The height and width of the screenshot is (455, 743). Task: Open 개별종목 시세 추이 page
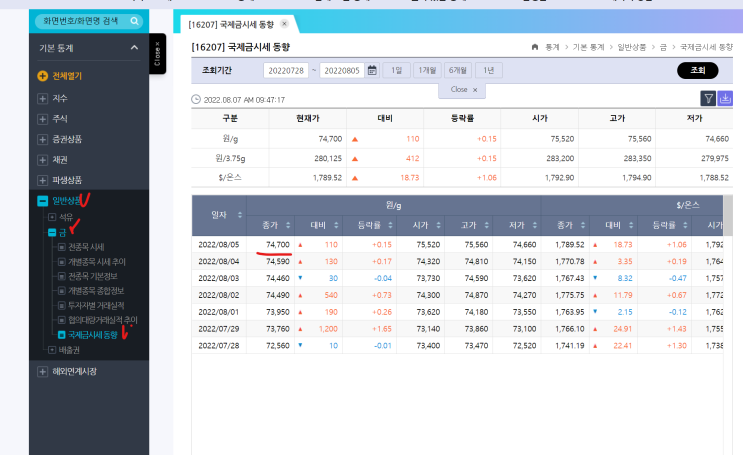pyautogui.click(x=97, y=262)
